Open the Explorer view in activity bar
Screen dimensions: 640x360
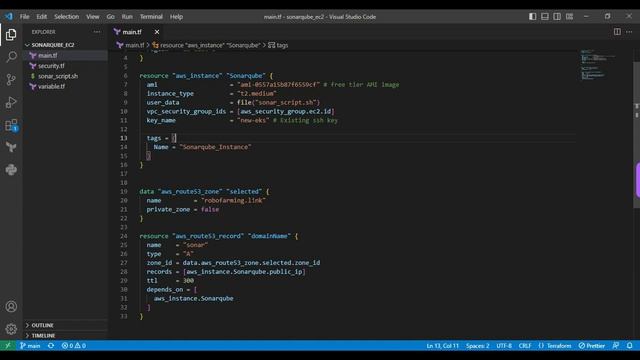pyautogui.click(x=11, y=35)
